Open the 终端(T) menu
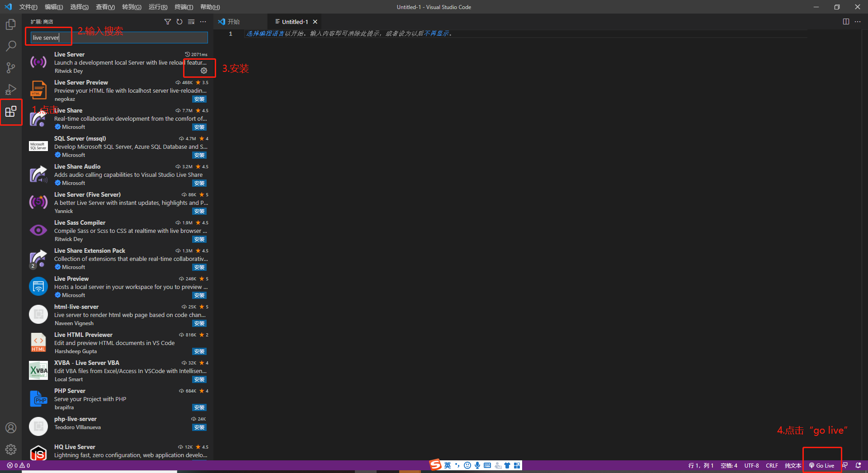 pyautogui.click(x=184, y=7)
